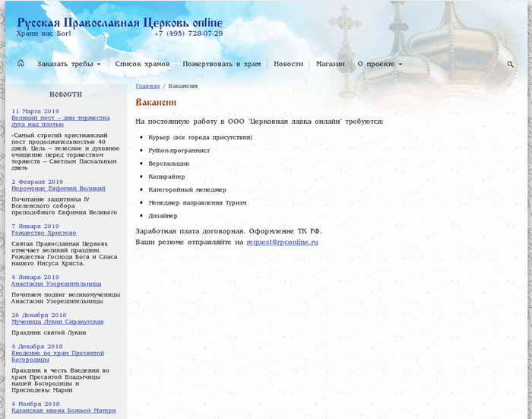
Task: Click site title 'Русская Православная Церковь online'
Action: (x=119, y=23)
